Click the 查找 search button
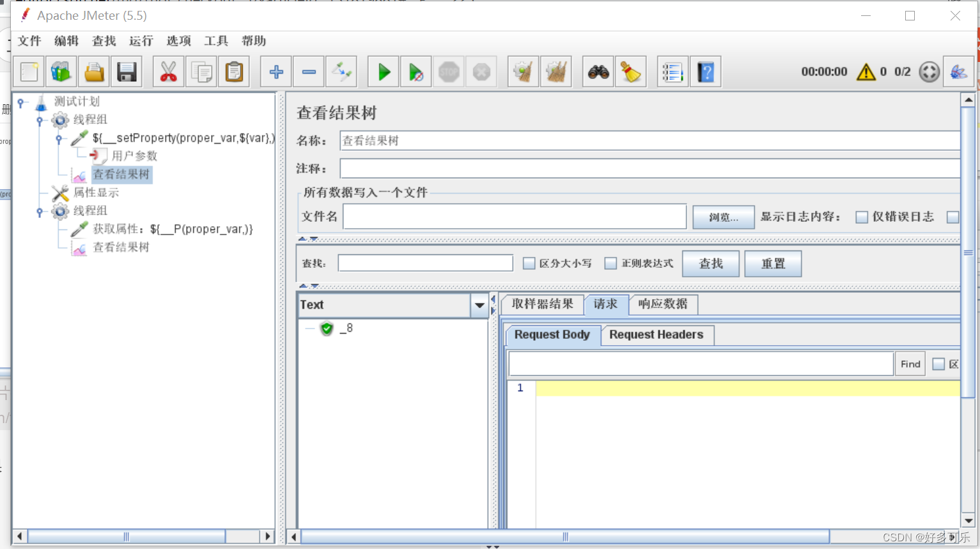980x549 pixels. click(711, 264)
